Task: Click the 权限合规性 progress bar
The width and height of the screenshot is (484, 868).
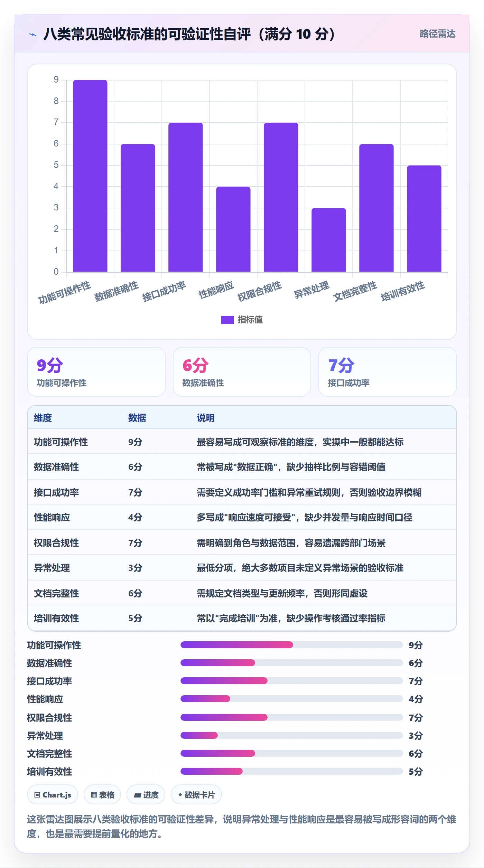Action: click(x=292, y=717)
